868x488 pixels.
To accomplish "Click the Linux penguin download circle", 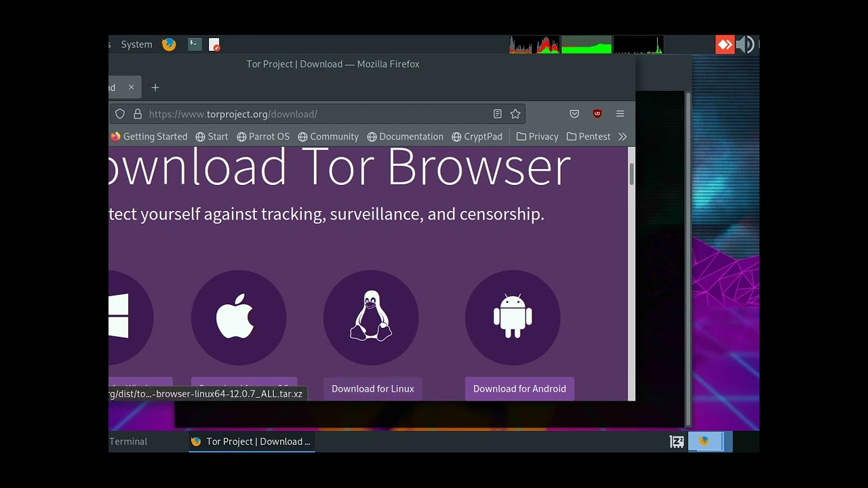I will [x=371, y=317].
